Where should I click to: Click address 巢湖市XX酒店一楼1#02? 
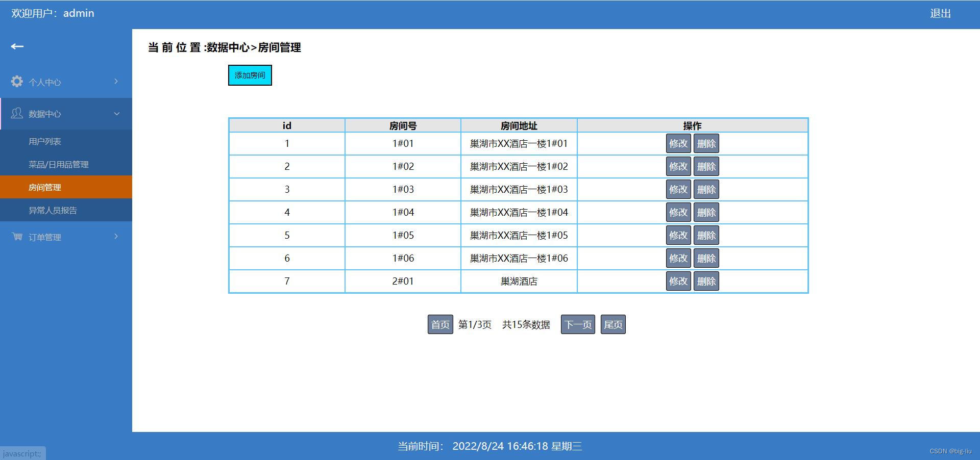(519, 166)
